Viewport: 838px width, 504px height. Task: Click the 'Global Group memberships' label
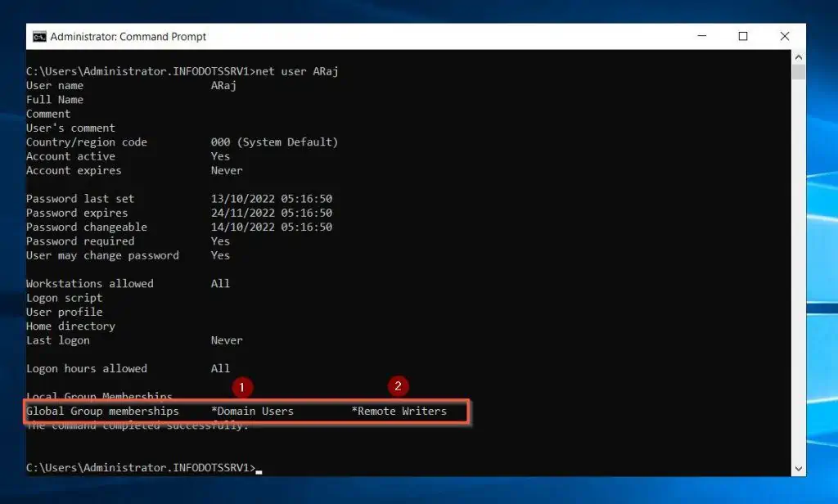[102, 411]
